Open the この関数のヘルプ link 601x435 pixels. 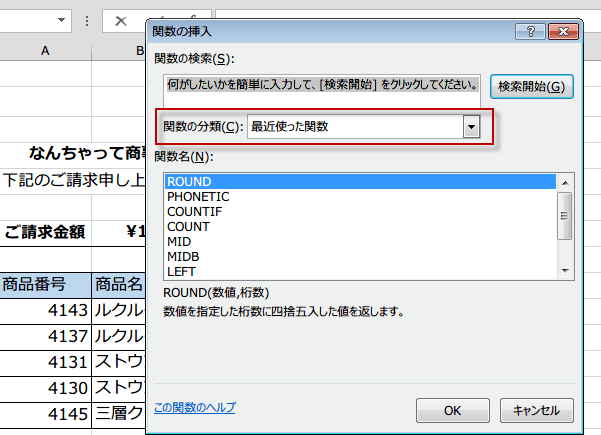pos(195,407)
